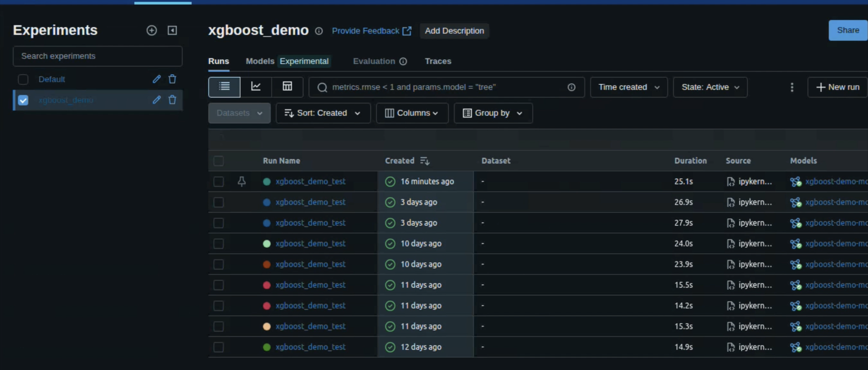Viewport: 868px width, 370px height.
Task: Check the Default experiment checkbox
Action: pos(23,80)
